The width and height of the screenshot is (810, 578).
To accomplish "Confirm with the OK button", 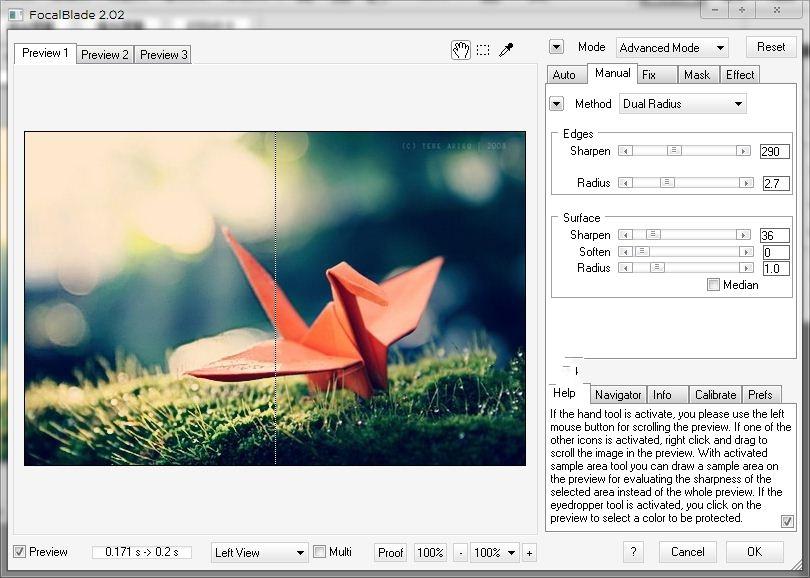I will [x=755, y=552].
